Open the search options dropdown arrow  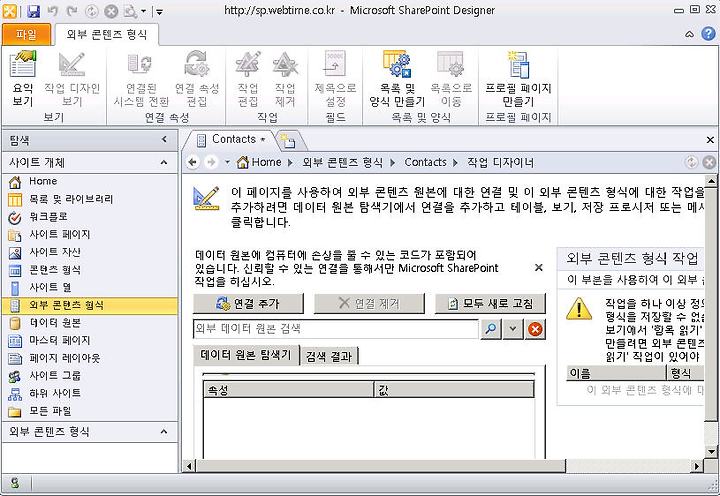click(x=513, y=329)
